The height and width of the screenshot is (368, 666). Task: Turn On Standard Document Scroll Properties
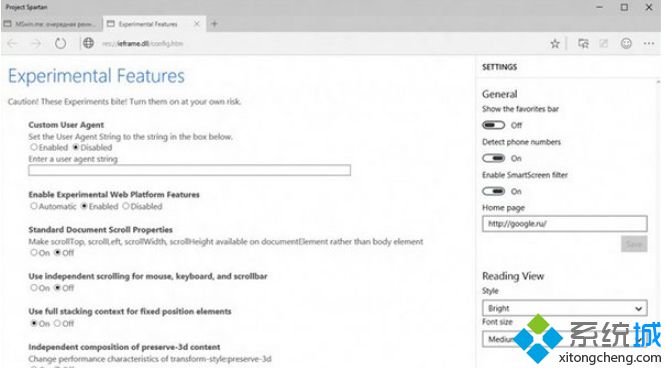(34, 252)
